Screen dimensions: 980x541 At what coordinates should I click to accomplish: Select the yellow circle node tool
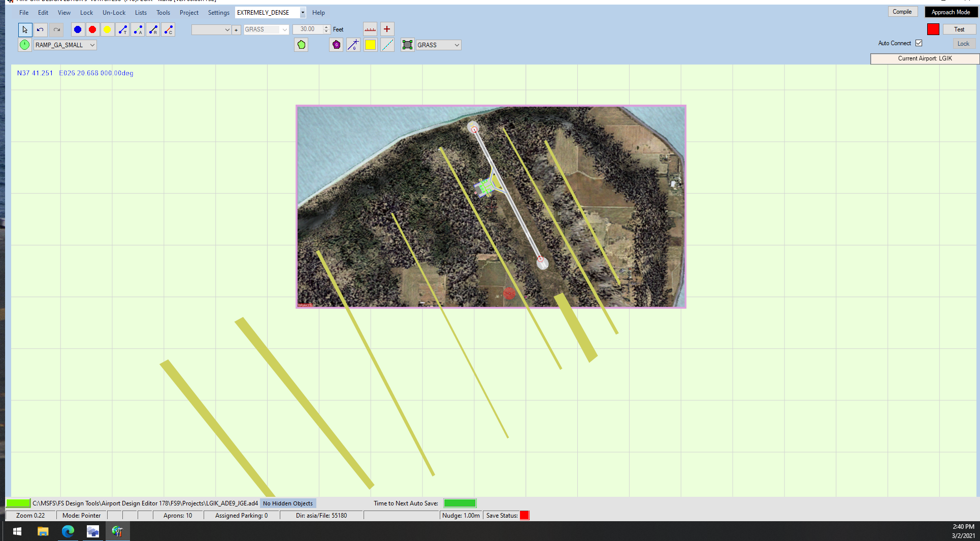[107, 29]
